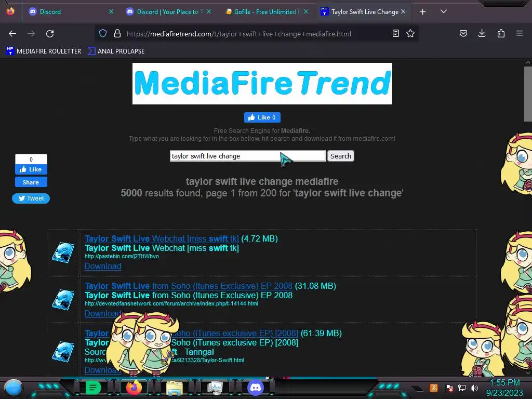Viewport: 532px width, 399px height.
Task: Open the network status tray icon
Action: [x=462, y=388]
